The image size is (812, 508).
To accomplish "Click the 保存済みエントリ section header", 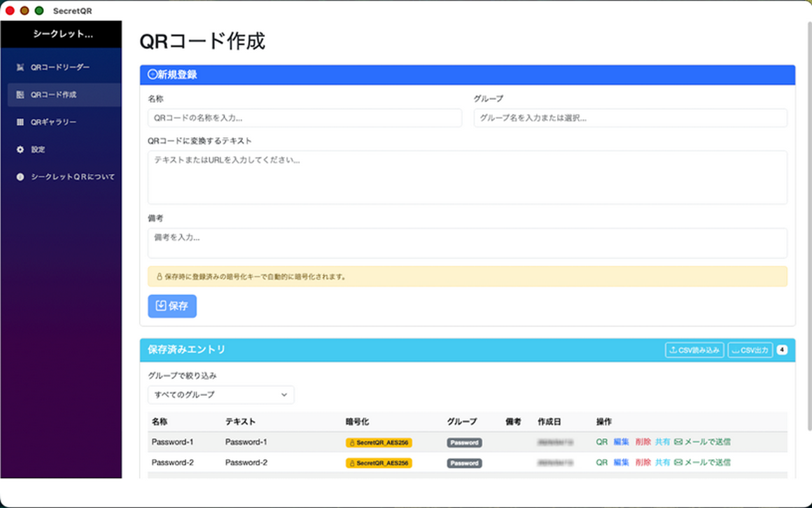I will pos(468,350).
